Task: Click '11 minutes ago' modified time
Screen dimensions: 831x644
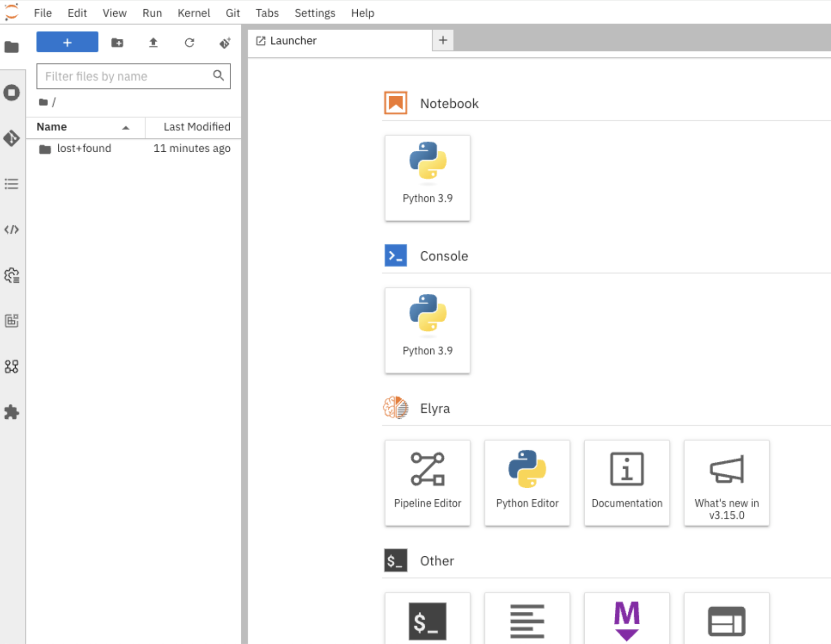Action: (192, 148)
